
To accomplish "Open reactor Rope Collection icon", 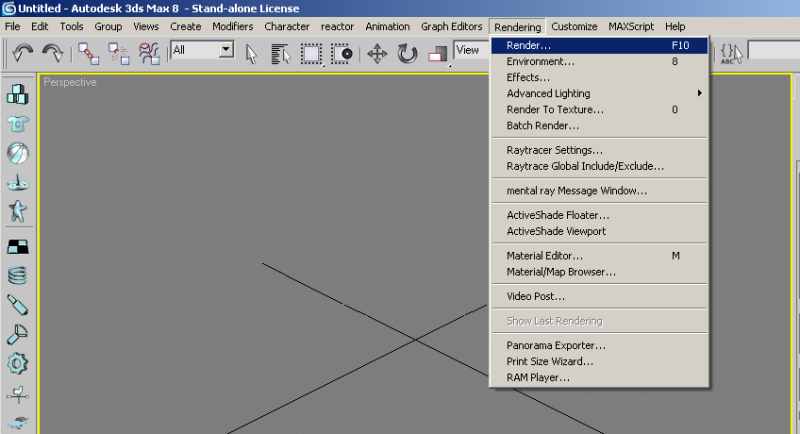I will [18, 182].
